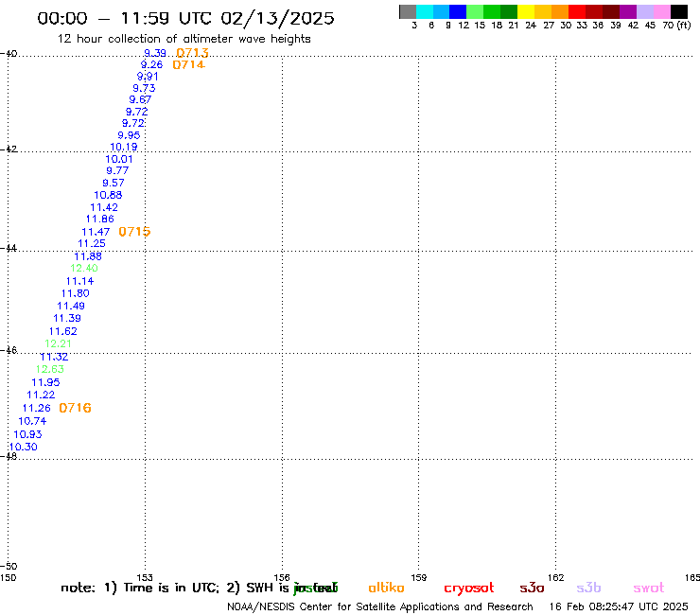Screen dimensions: 700x615
Task: Click the green 12.63 reading
Action: (x=50, y=369)
